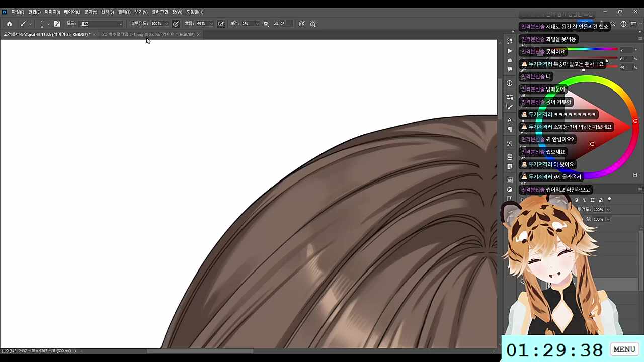Open the Actions play panel icon

[510, 51]
